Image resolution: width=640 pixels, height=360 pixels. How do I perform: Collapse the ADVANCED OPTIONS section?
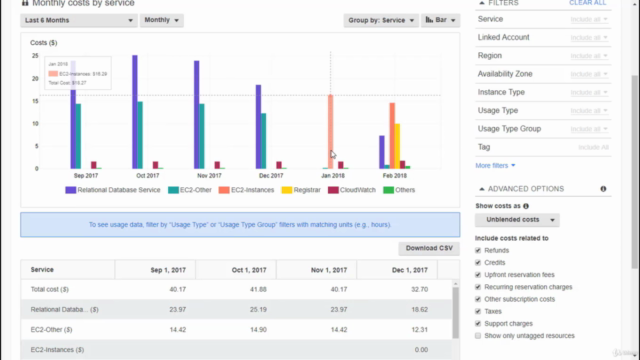tap(482, 189)
